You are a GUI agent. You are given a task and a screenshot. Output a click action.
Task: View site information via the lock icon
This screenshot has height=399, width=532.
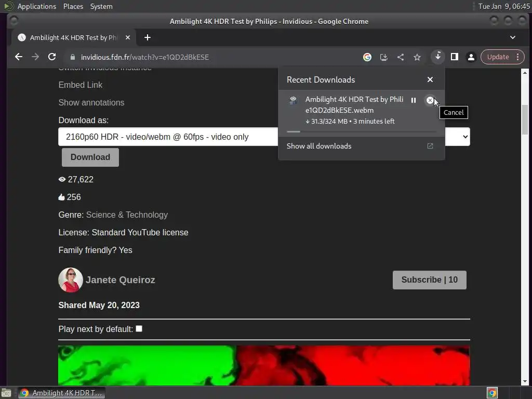tap(73, 57)
